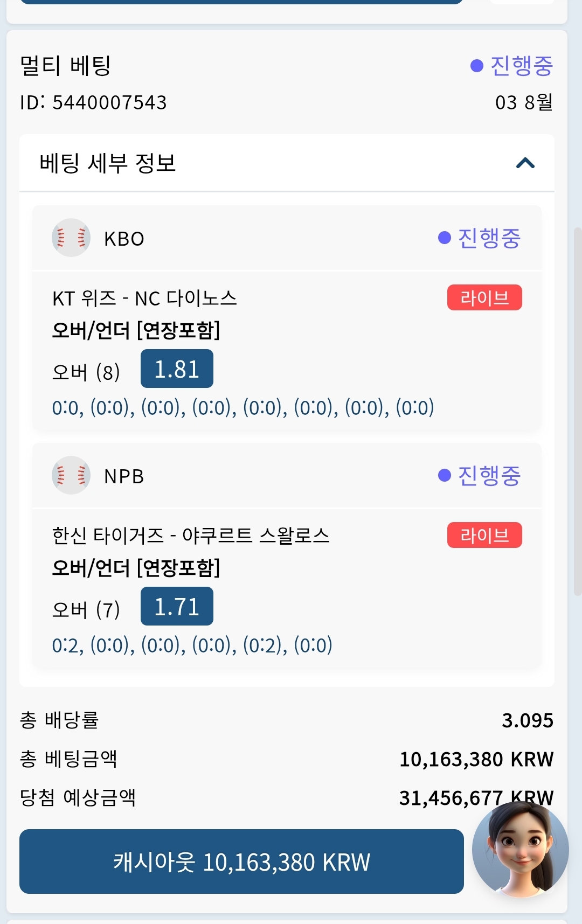Select the 1.81 odds box

177,369
